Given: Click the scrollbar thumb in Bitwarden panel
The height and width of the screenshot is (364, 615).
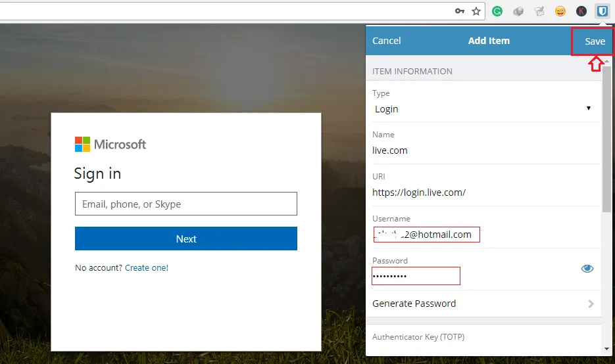Looking at the screenshot, I should coord(606,139).
